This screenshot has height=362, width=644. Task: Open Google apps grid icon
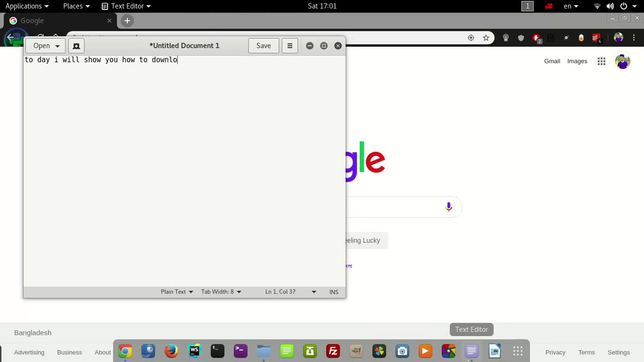[601, 61]
